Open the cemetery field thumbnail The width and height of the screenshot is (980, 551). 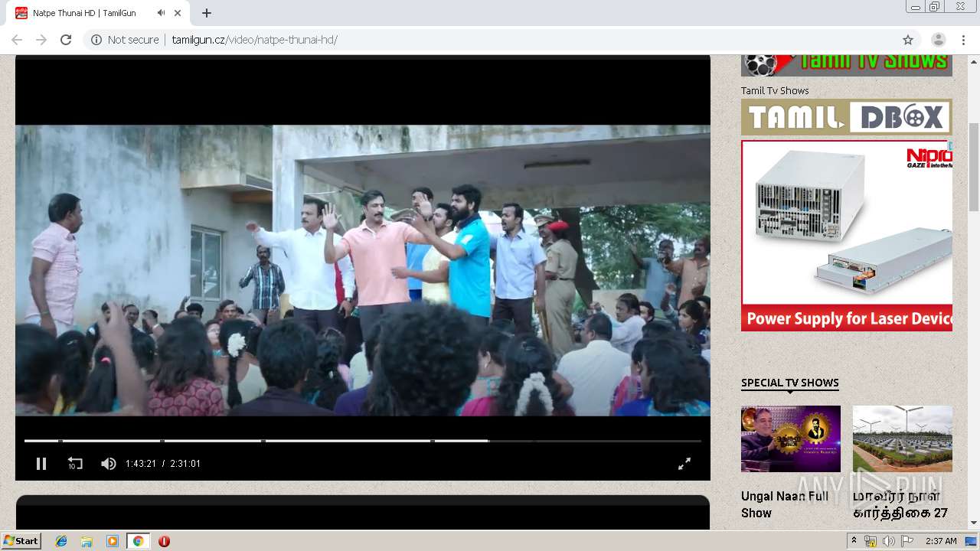pos(903,439)
